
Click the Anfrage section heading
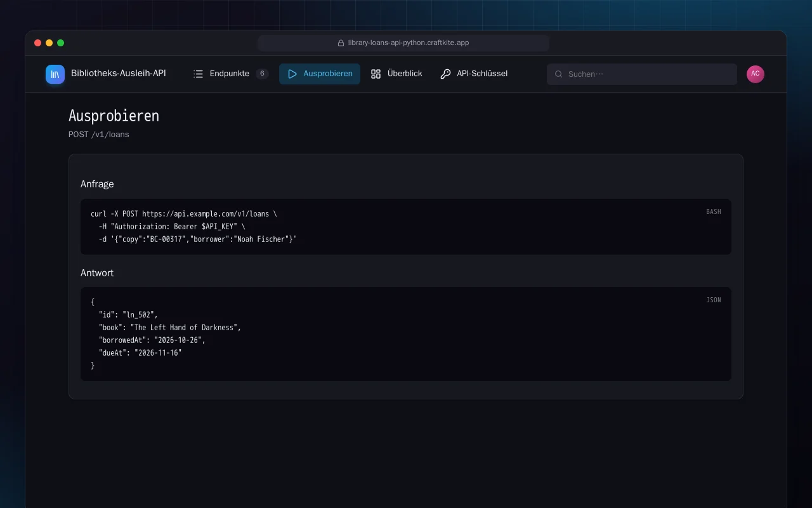[97, 184]
